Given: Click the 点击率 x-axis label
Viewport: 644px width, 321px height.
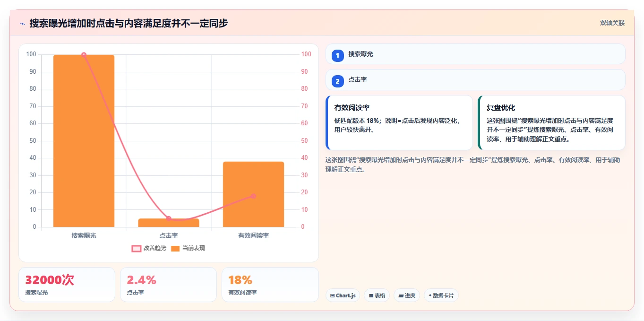Looking at the screenshot, I should pos(169,235).
